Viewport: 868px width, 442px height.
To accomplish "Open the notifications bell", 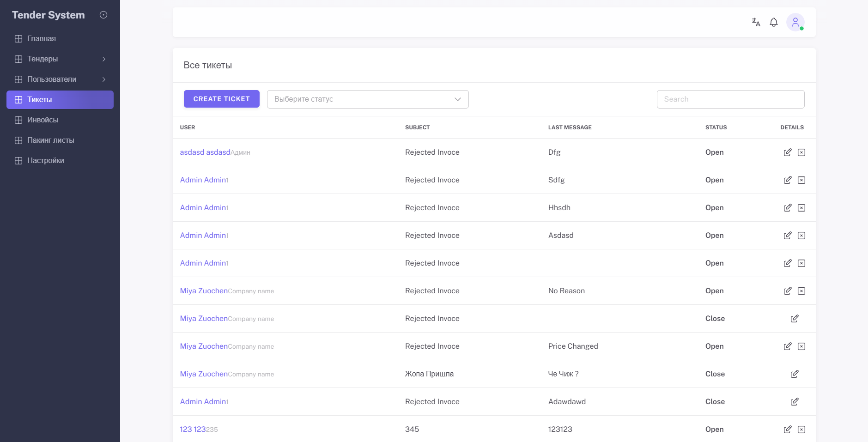I will point(774,22).
